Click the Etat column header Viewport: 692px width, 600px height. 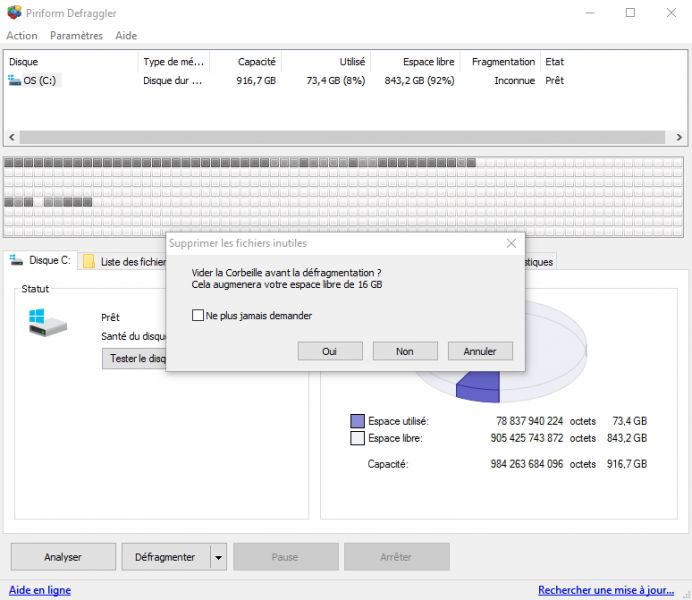click(x=555, y=62)
